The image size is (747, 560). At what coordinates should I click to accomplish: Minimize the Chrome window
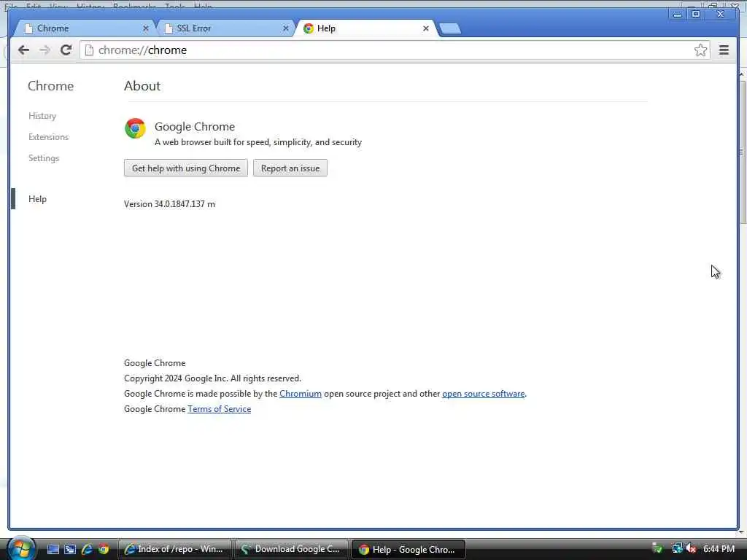pyautogui.click(x=677, y=15)
